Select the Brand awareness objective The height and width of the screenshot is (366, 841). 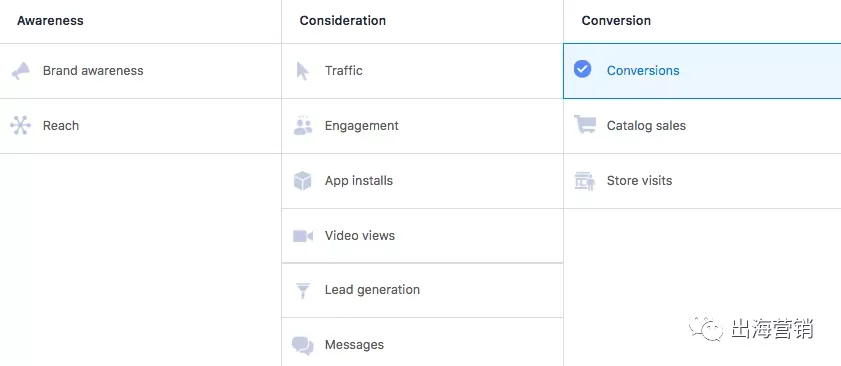(x=141, y=71)
